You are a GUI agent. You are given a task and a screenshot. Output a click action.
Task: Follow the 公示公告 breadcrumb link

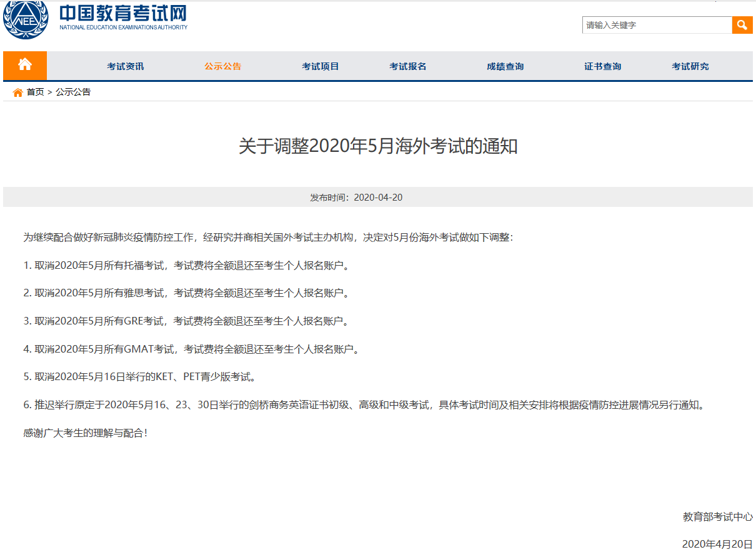coord(73,92)
